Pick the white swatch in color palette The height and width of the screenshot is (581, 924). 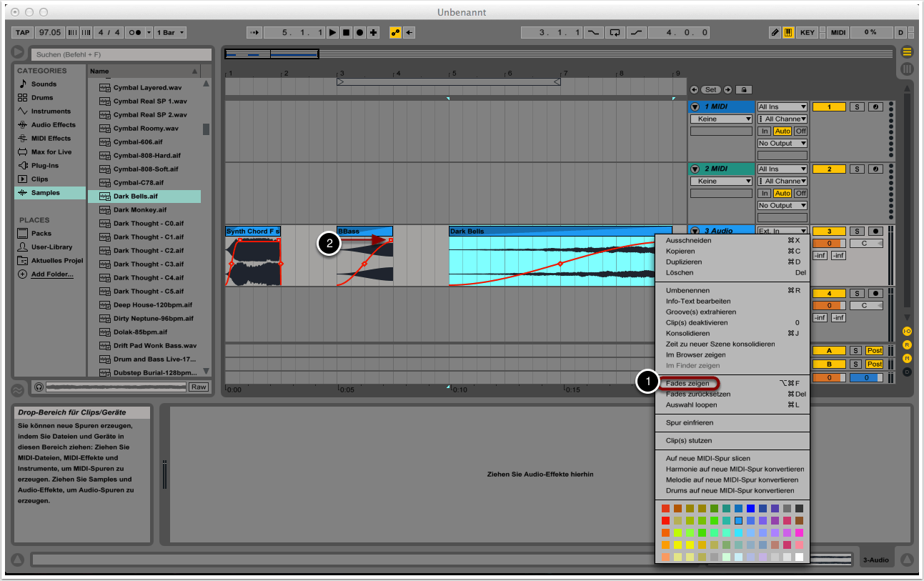(799, 557)
